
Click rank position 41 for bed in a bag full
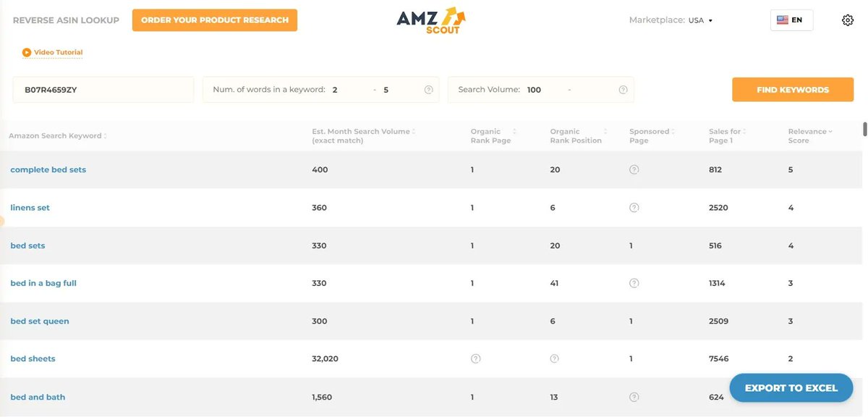[554, 283]
